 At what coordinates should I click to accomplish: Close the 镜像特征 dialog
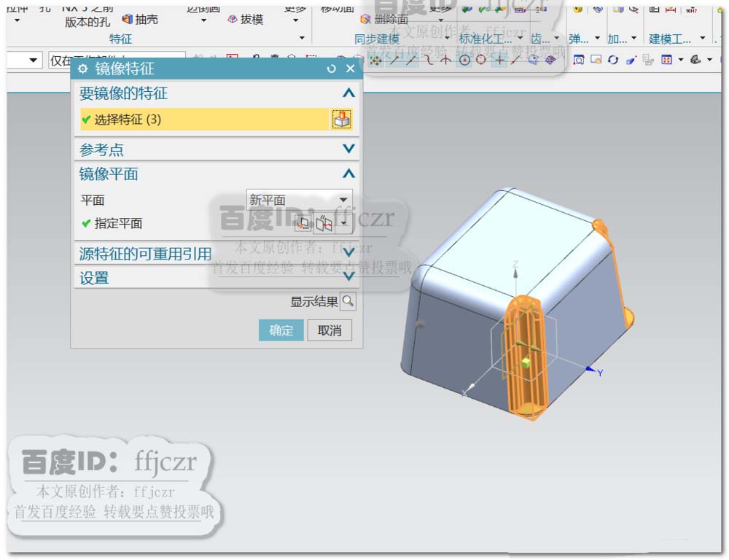pos(351,69)
